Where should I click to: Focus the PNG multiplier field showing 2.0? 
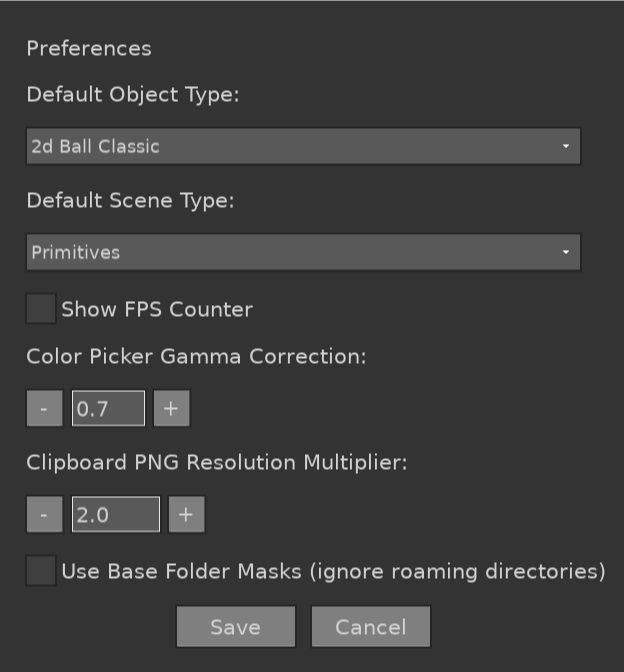[115, 515]
